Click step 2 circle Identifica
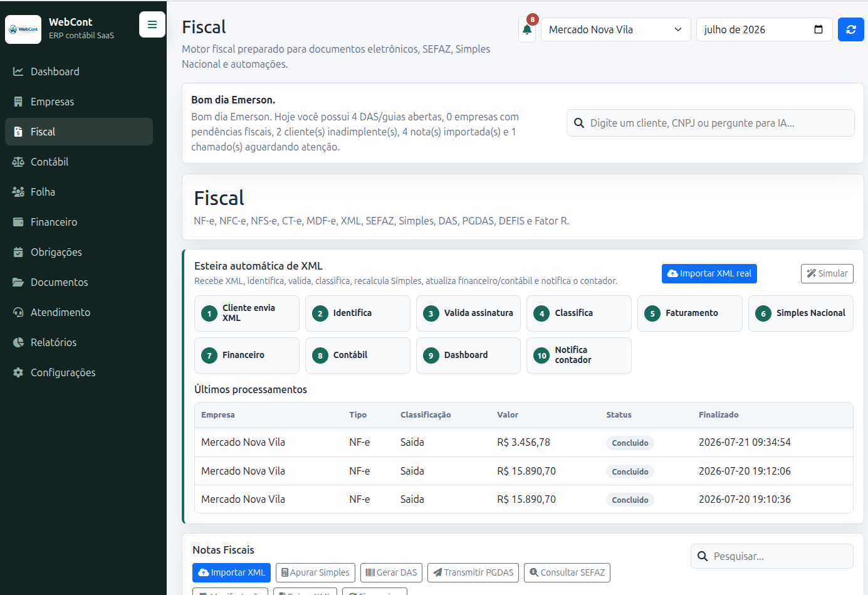Image resolution: width=868 pixels, height=595 pixels. click(320, 313)
